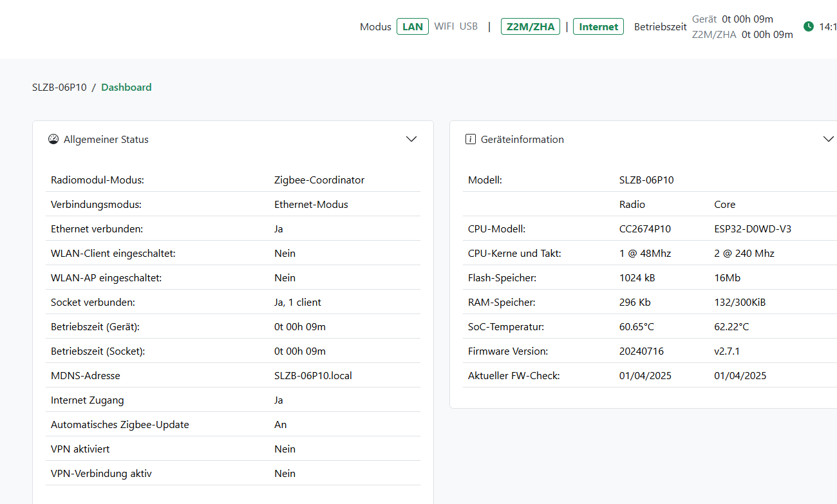
Task: Click the Ethernet-Modus value
Action: point(311,205)
